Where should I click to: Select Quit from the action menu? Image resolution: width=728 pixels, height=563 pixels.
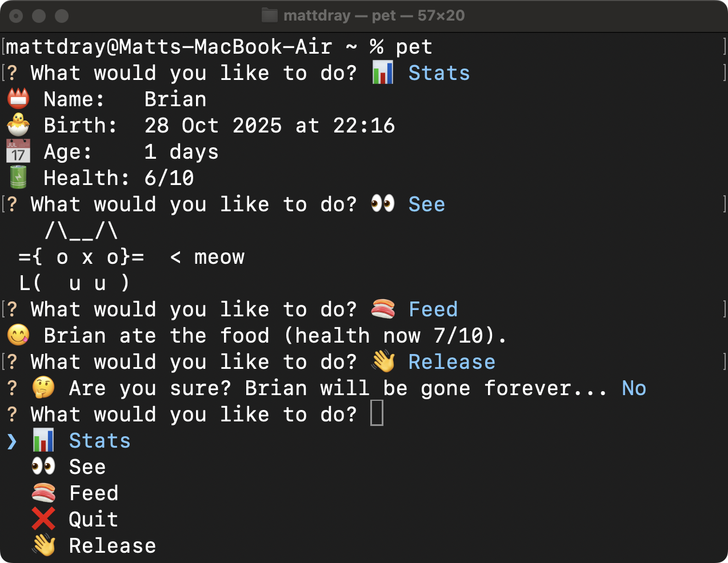[93, 519]
